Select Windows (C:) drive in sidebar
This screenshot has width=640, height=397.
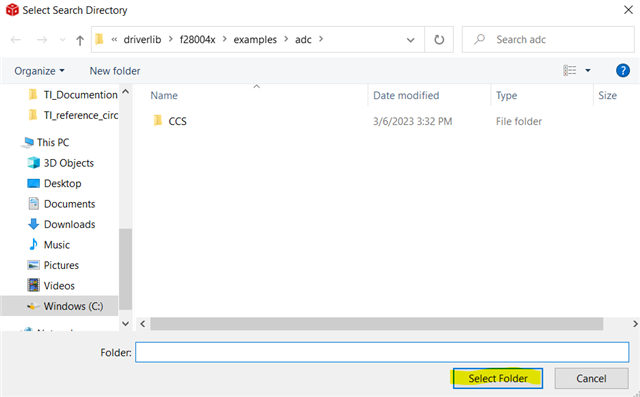pyautogui.click(x=73, y=306)
